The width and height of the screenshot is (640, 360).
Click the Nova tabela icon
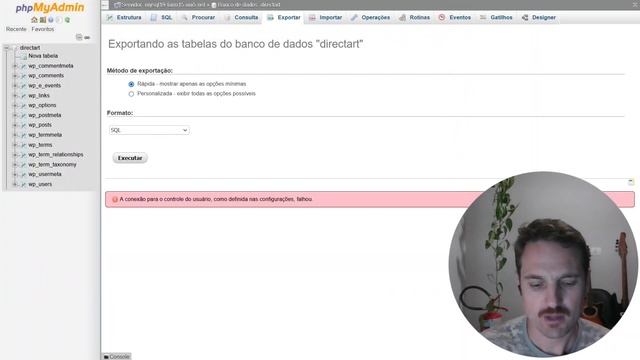(x=23, y=56)
